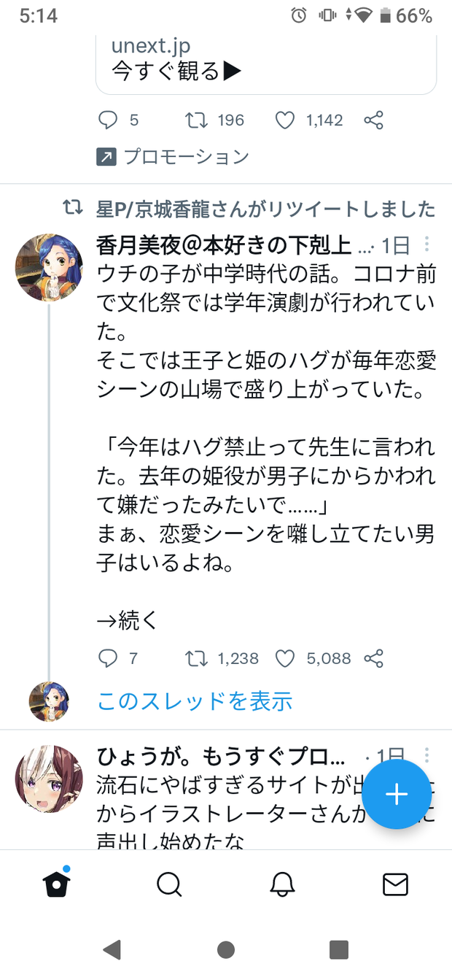Switch to the Search tab
Screen dimensions: 452x980
169,884
